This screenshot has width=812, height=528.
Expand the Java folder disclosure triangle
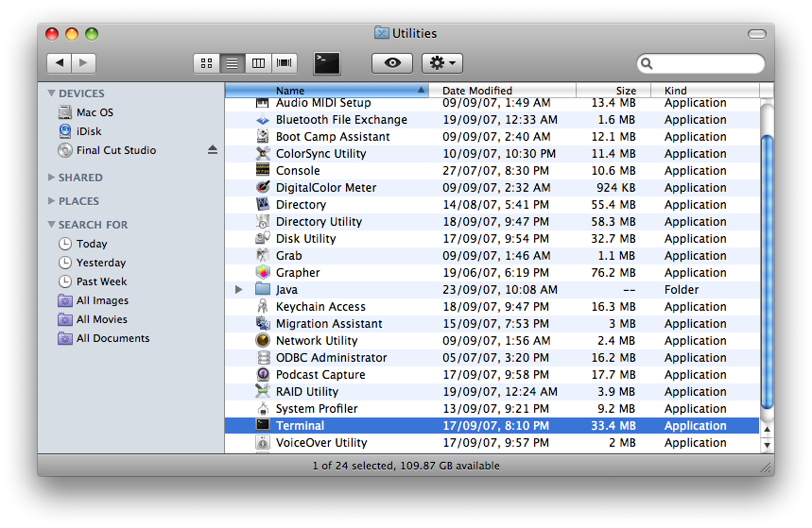point(239,290)
